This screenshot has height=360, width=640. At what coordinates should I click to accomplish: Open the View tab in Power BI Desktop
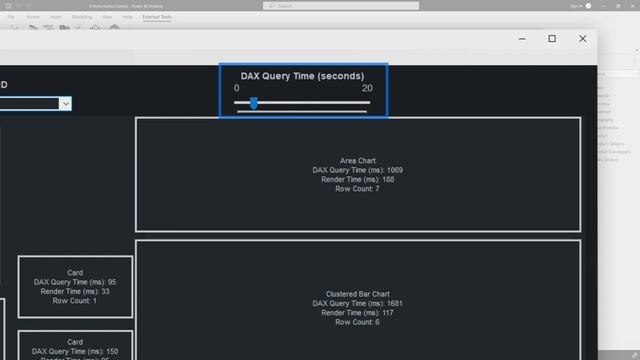click(x=107, y=17)
